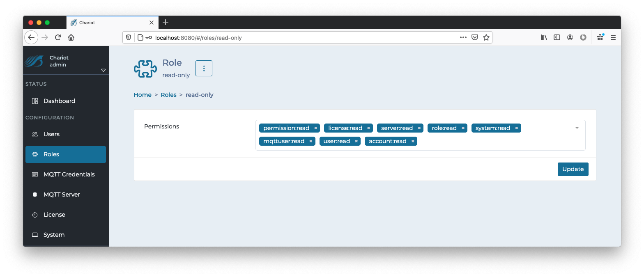This screenshot has height=277, width=644.
Task: Open the MQTT Server menu item
Action: 66,195
